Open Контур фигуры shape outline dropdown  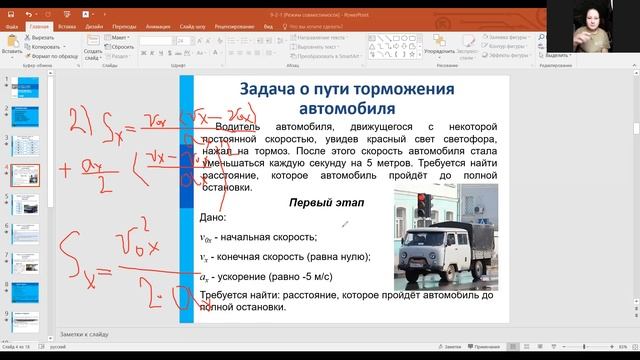pos(505,46)
